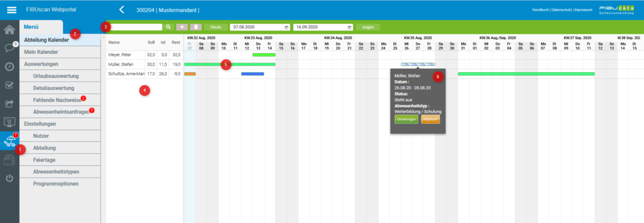This screenshot has height=223, width=644.
Task: Open the checkmark tasks sidebar icon
Action: point(9,85)
